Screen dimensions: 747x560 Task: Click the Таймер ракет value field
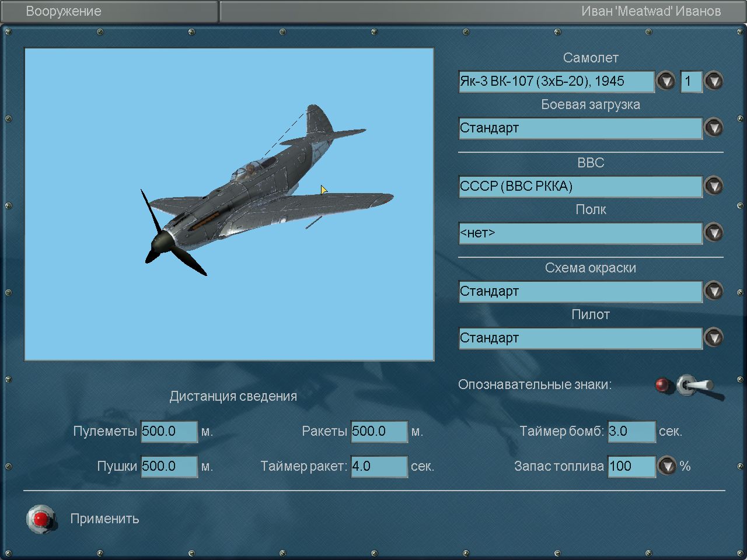[x=379, y=466]
